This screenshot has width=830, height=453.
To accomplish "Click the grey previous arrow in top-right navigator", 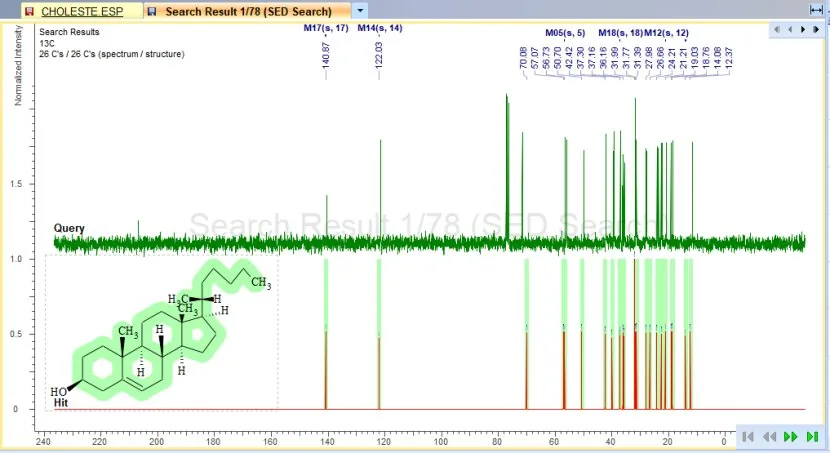I will click(790, 30).
